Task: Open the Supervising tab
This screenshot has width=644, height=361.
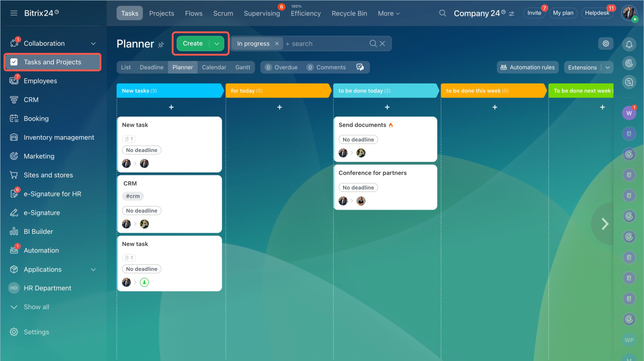Action: click(262, 14)
